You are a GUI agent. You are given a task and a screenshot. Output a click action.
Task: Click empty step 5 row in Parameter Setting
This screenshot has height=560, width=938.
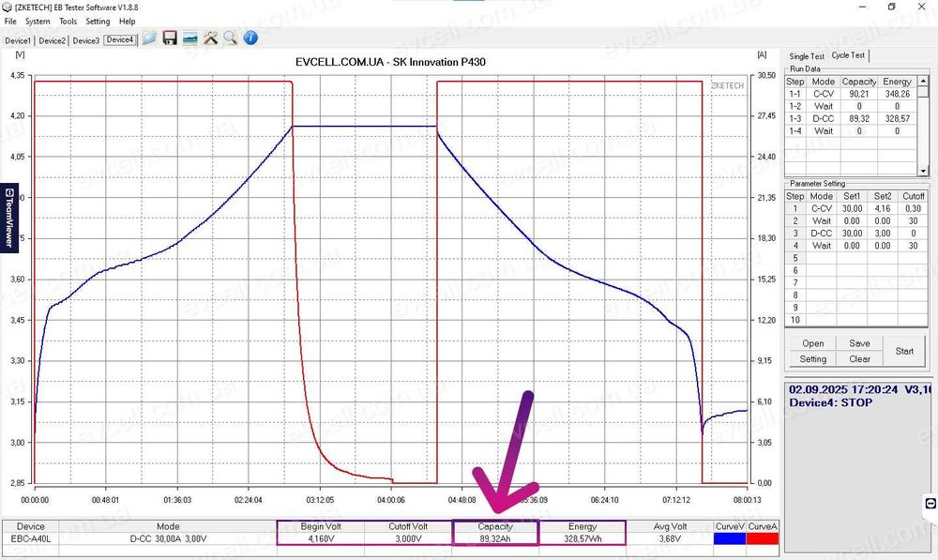(x=856, y=258)
